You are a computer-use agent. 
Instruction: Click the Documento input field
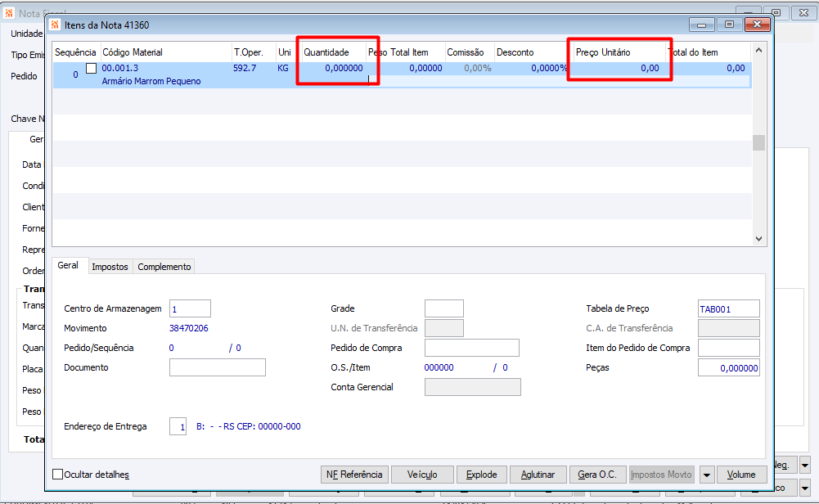(x=218, y=367)
